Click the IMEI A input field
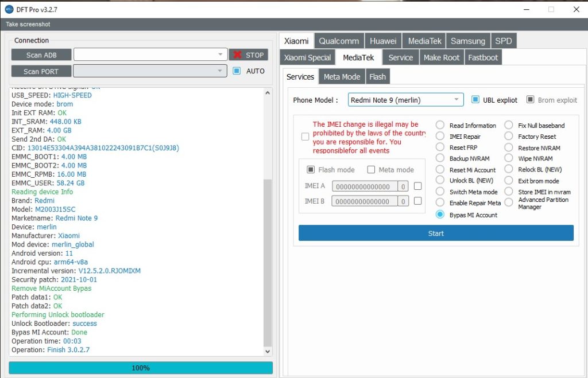This screenshot has width=588, height=378. [x=365, y=186]
